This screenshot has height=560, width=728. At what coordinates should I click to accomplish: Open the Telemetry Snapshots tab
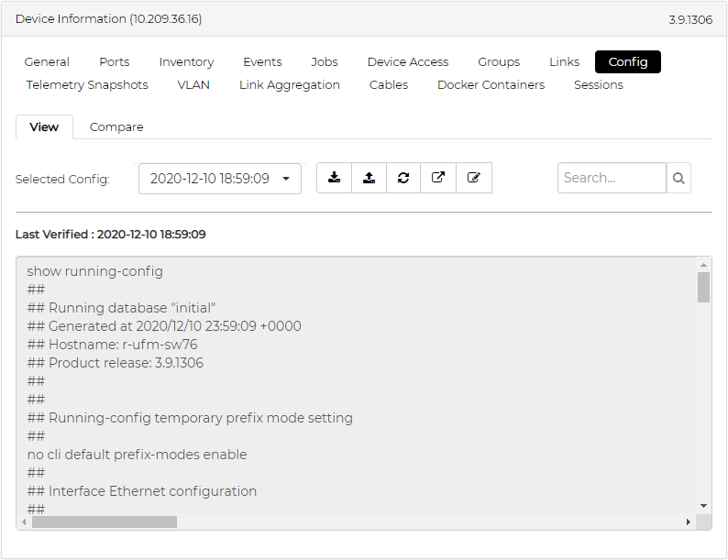(87, 85)
